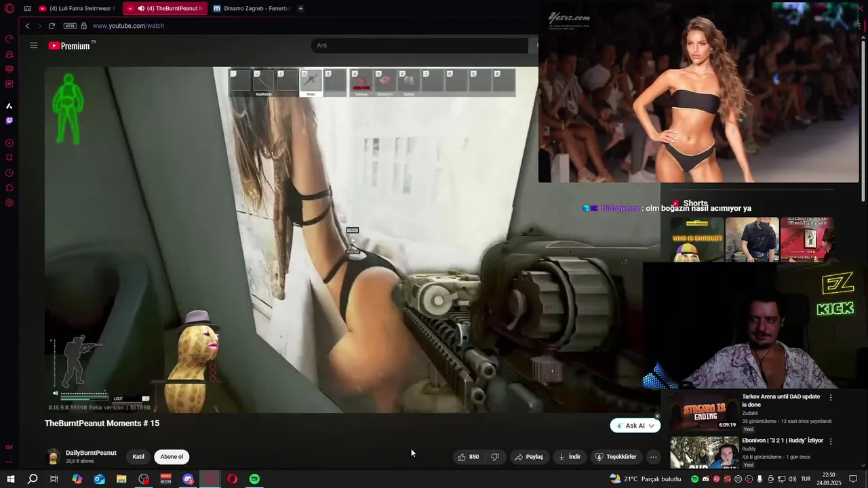This screenshot has width=868, height=488.
Task: Open the striped GX Mods sidebar icon
Action: point(9,69)
